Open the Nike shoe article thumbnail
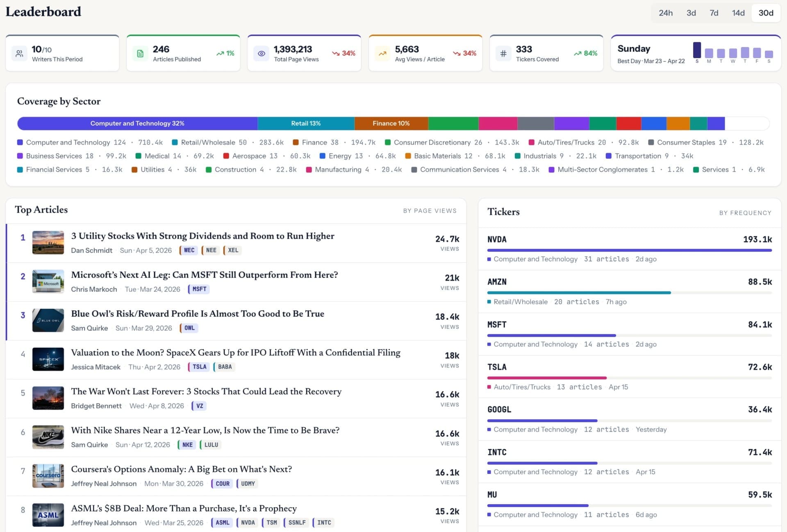 [48, 437]
